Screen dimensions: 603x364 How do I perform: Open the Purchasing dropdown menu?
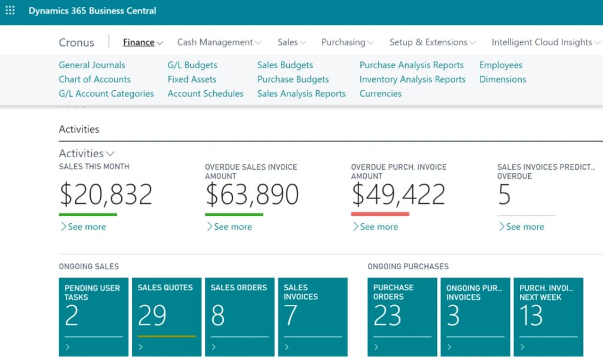[347, 42]
